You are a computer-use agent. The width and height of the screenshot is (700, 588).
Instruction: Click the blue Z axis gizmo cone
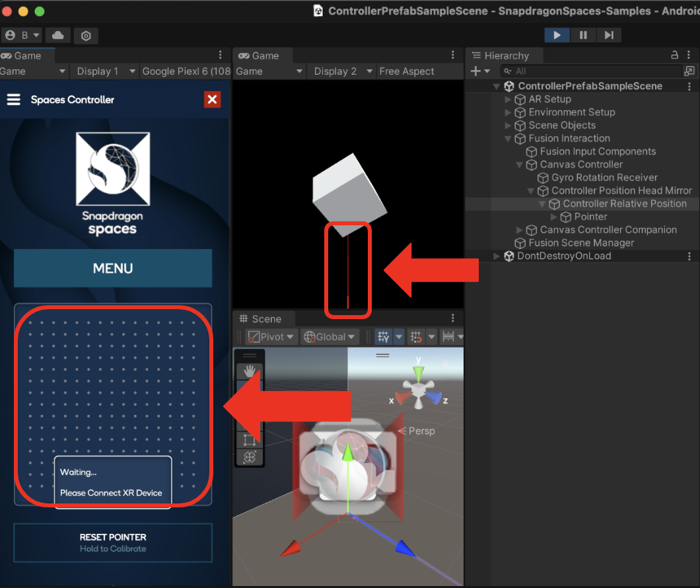point(434,397)
